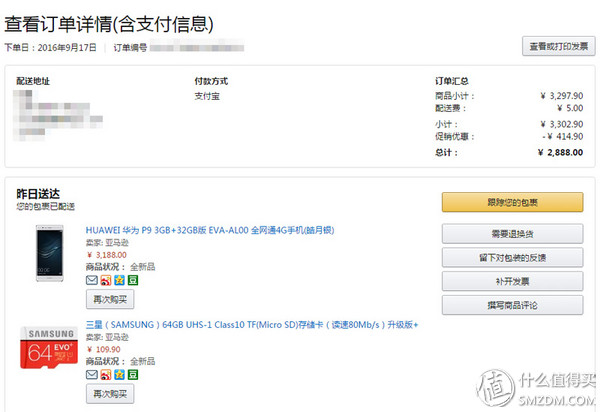Click the 商品小计 amount ¥ 3,297.90
Screen dimensions: 600x412
click(562, 96)
